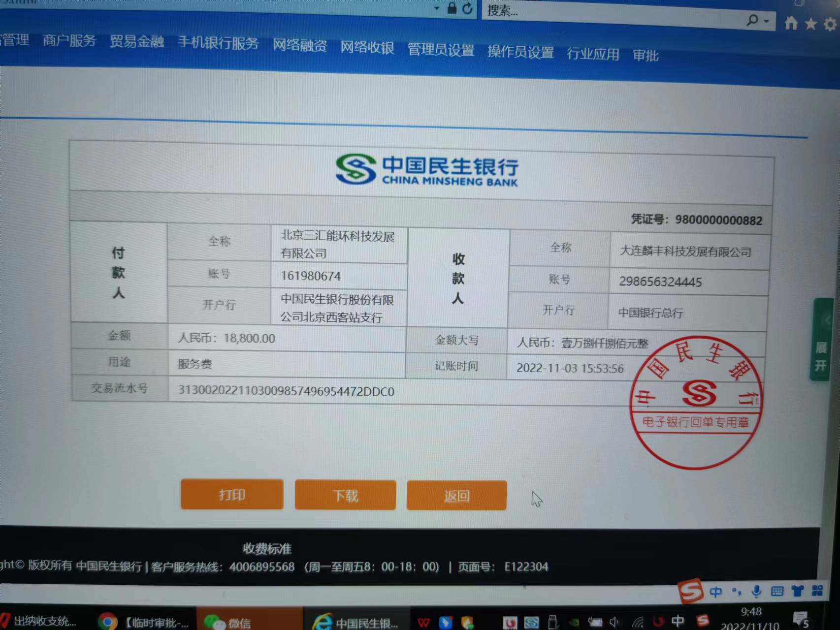The height and width of the screenshot is (630, 840).
Task: Click the browser refresh icon
Action: [x=467, y=8]
